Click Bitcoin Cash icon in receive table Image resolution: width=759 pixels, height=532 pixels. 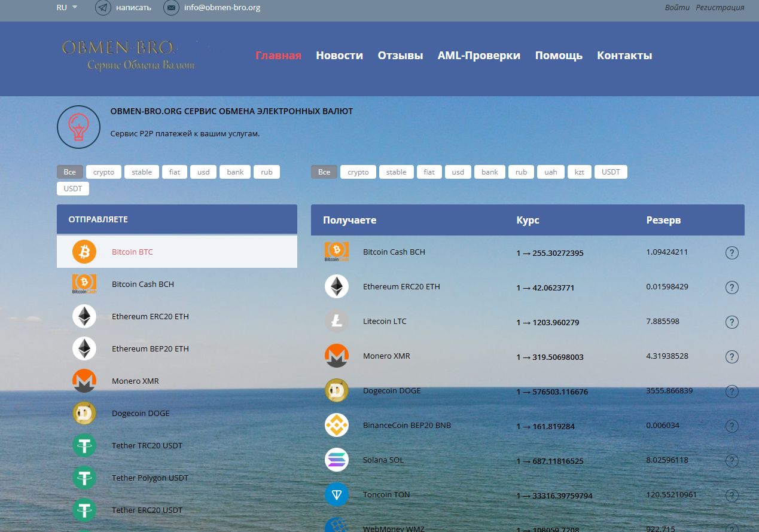337,252
